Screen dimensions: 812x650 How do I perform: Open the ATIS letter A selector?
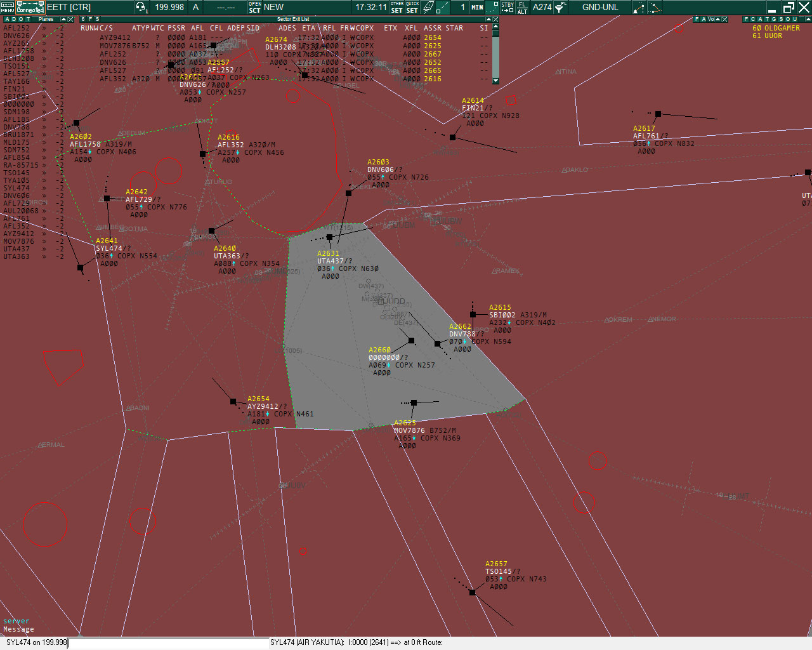195,7
